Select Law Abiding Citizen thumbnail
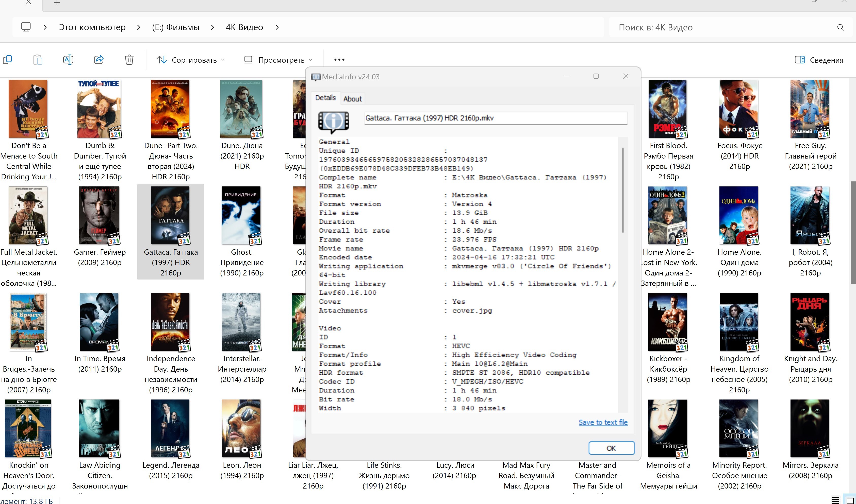The image size is (856, 504). click(x=99, y=429)
